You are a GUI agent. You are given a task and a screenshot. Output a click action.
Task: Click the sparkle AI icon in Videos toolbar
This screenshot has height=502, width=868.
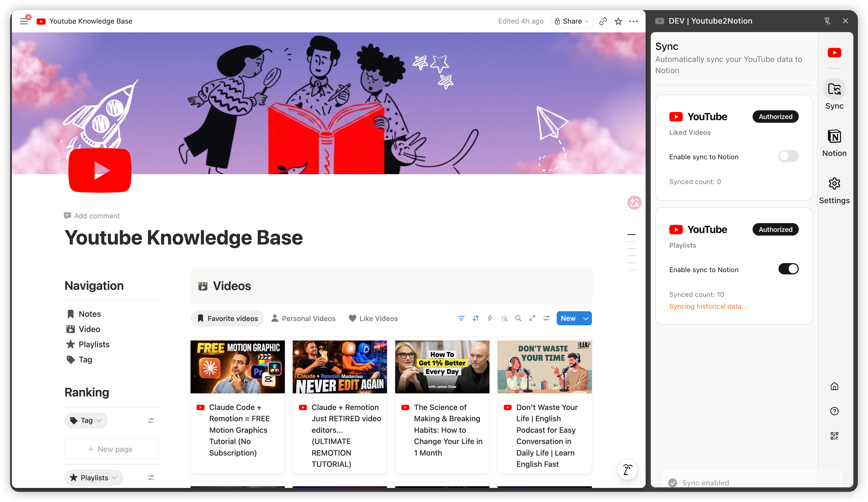(x=504, y=319)
